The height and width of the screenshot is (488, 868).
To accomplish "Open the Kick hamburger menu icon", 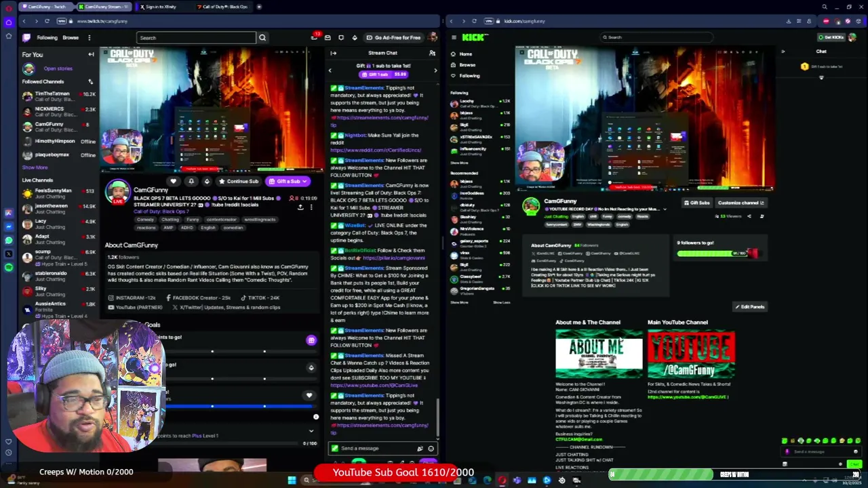I will [x=453, y=37].
